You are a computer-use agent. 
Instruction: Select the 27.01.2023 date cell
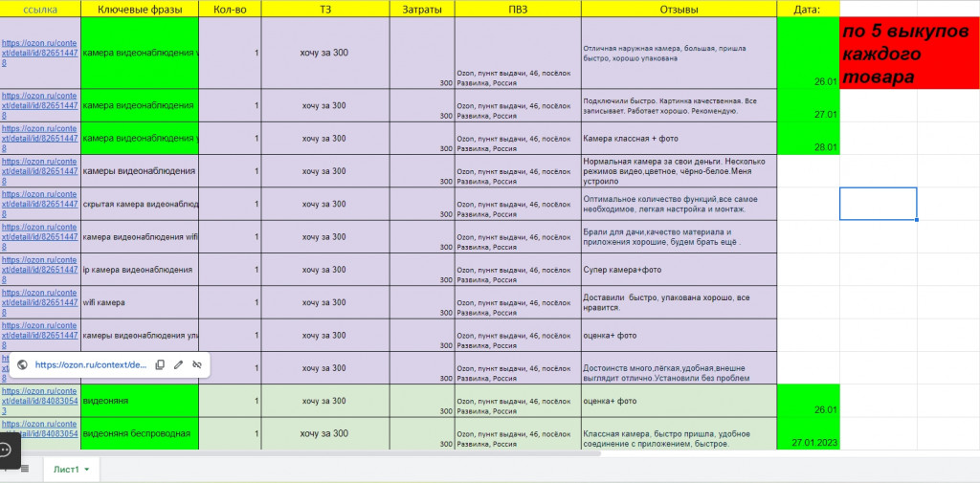coord(808,433)
